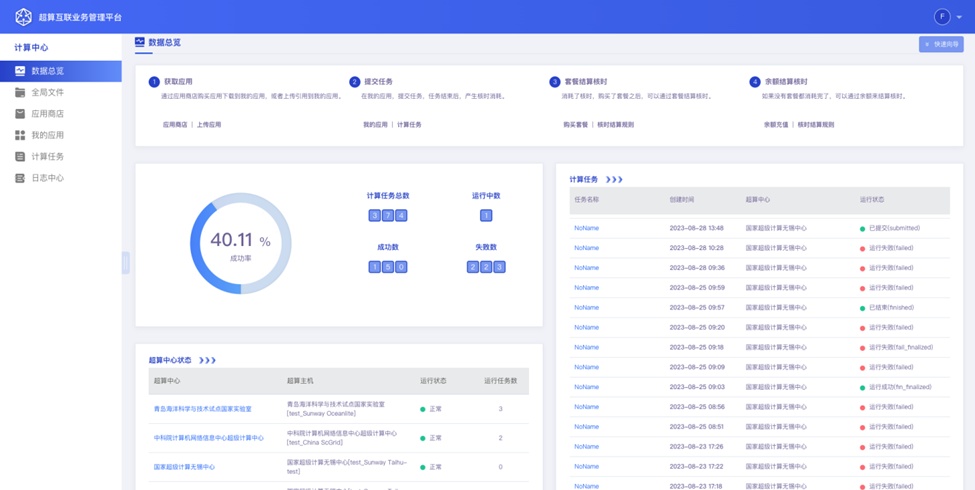The image size is (975, 490).
Task: Open 日志中心 from the sidebar menu
Action: pyautogui.click(x=47, y=178)
